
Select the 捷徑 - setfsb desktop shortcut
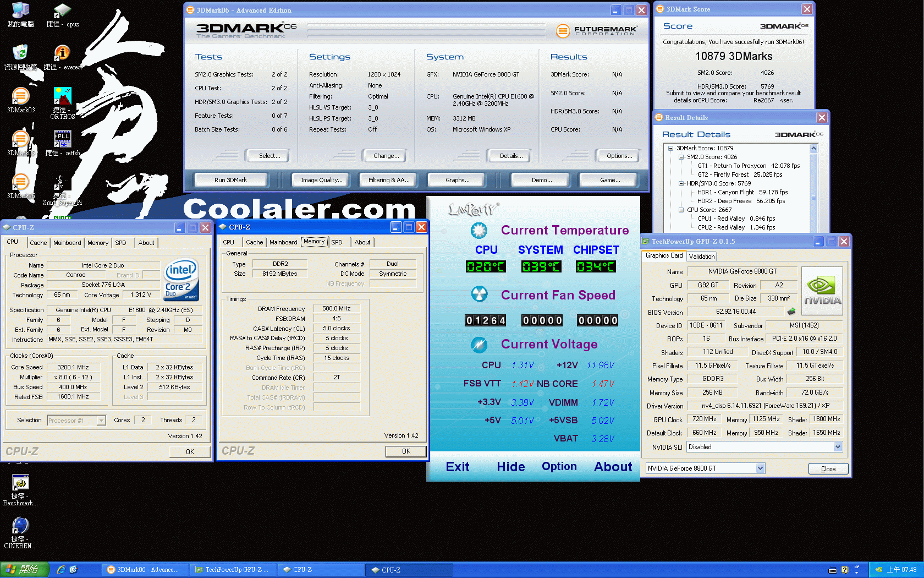tap(62, 143)
